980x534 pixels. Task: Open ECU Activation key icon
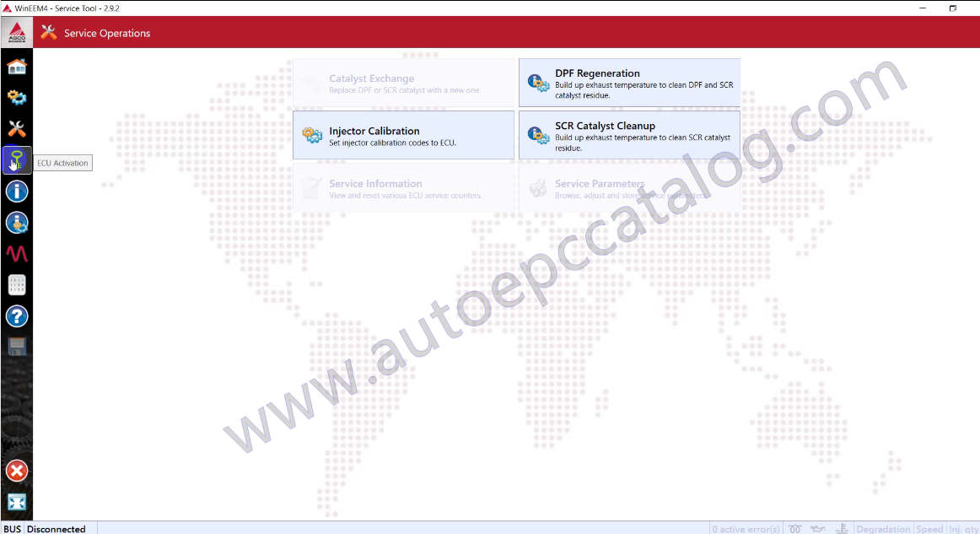click(17, 160)
